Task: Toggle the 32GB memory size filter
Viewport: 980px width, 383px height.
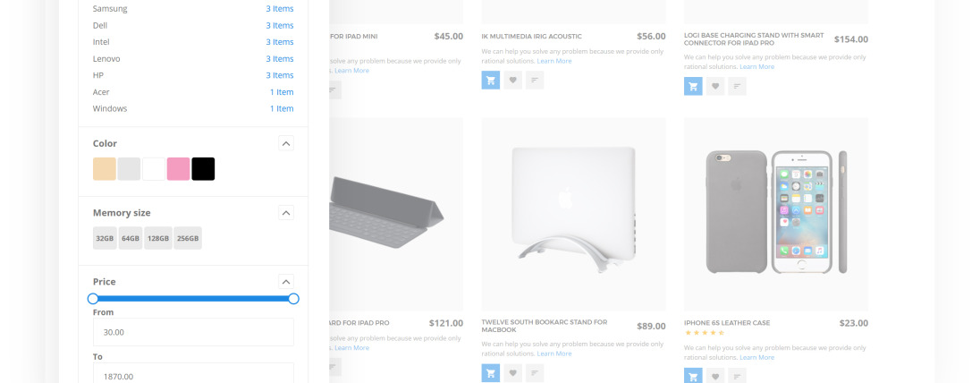Action: tap(105, 238)
